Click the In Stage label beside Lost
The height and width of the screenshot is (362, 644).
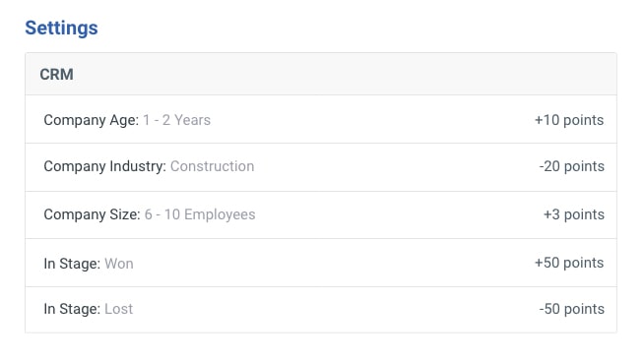tap(72, 309)
